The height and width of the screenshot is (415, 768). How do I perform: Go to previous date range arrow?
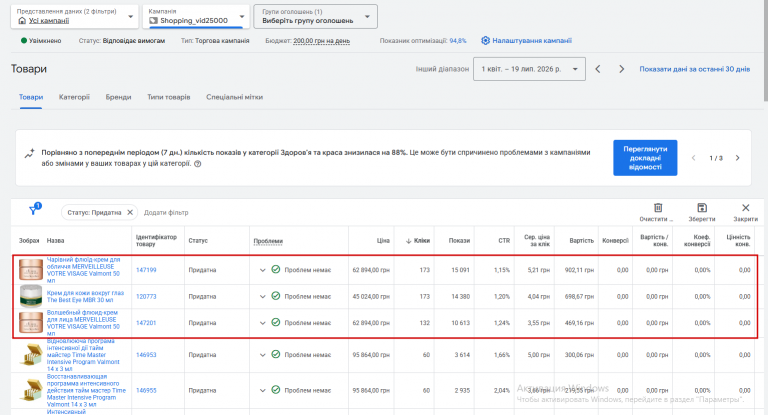598,69
